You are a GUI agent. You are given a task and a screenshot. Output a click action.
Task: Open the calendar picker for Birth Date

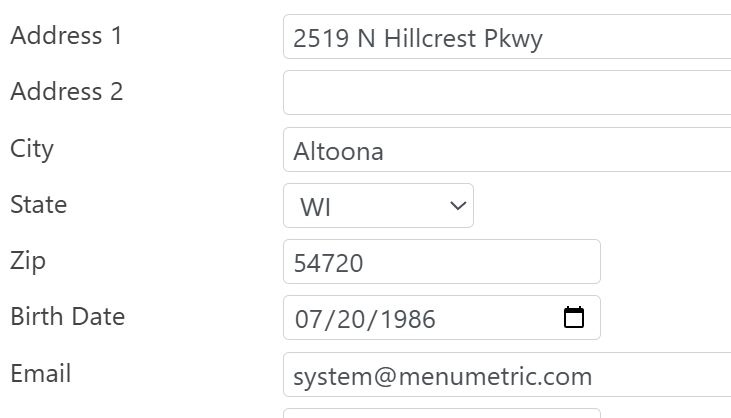[x=574, y=318]
